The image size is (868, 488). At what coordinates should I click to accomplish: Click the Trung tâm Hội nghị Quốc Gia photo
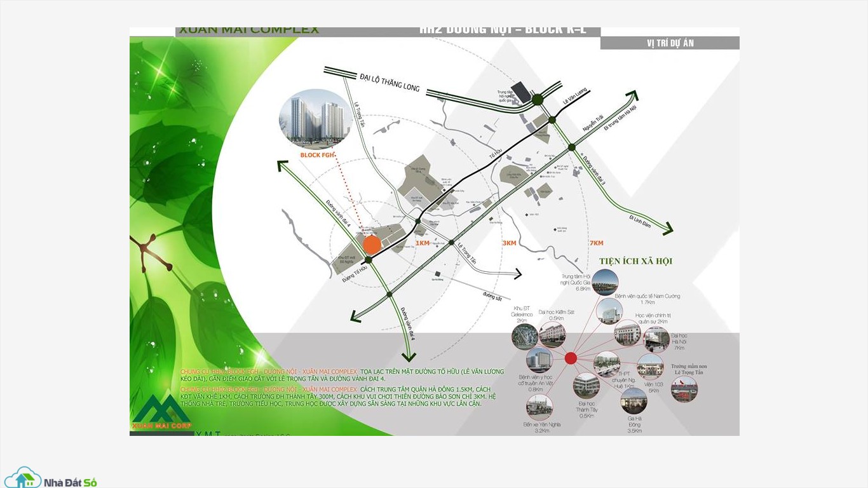point(605,282)
